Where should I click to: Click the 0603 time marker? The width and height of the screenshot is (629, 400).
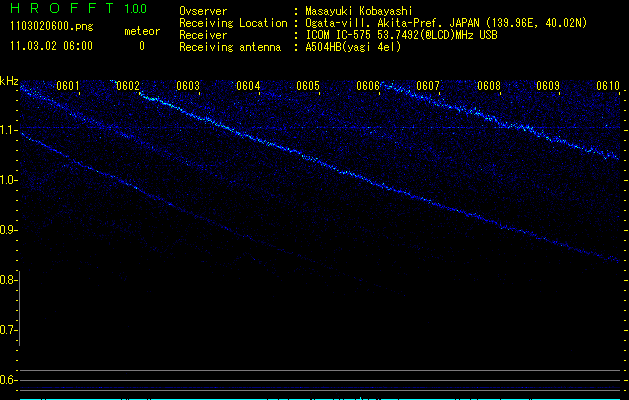coord(188,86)
